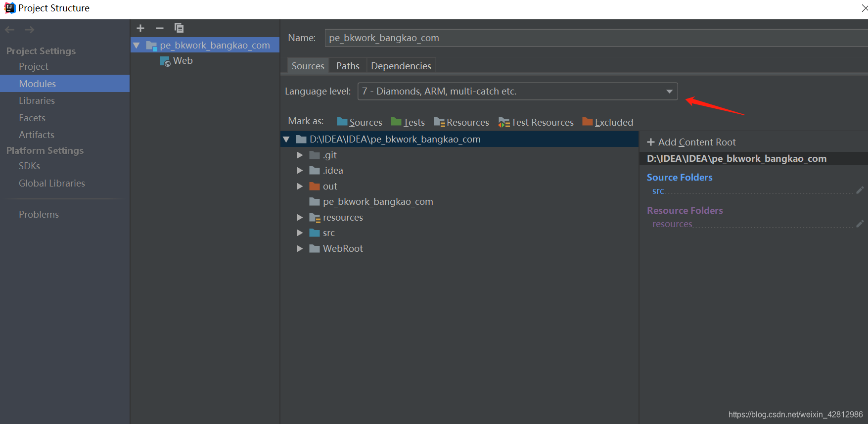Expand the src folder
This screenshot has height=424, width=868.
(x=300, y=233)
